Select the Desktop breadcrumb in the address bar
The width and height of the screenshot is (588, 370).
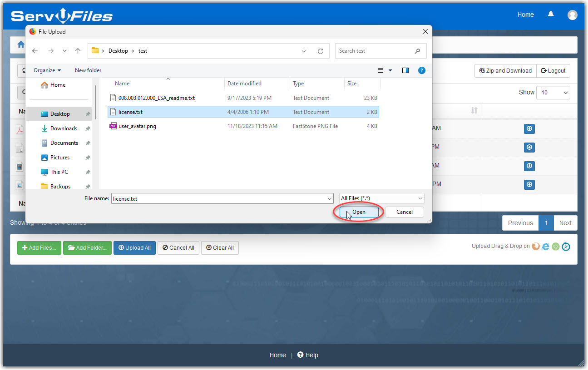coord(118,51)
